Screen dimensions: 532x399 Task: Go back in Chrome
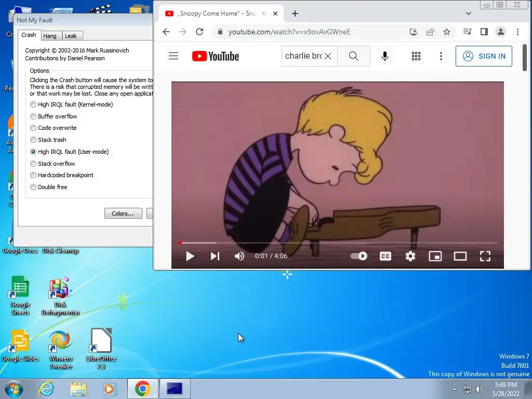[x=166, y=32]
